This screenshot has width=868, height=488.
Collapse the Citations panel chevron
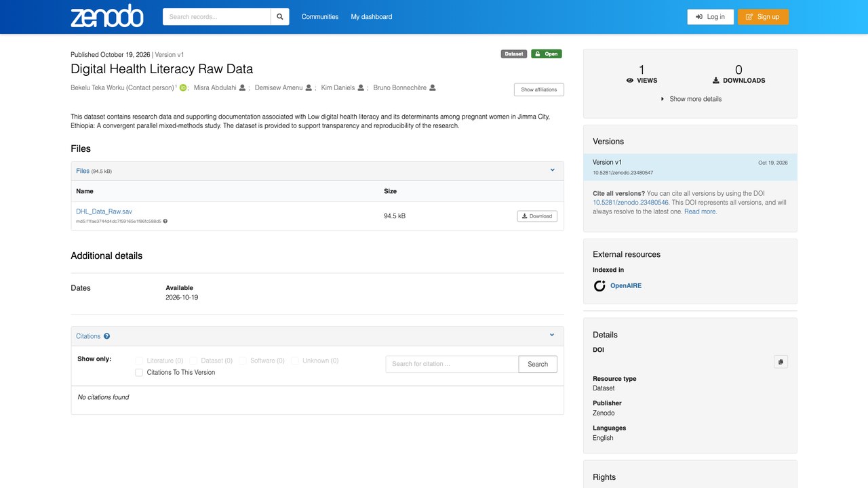552,335
